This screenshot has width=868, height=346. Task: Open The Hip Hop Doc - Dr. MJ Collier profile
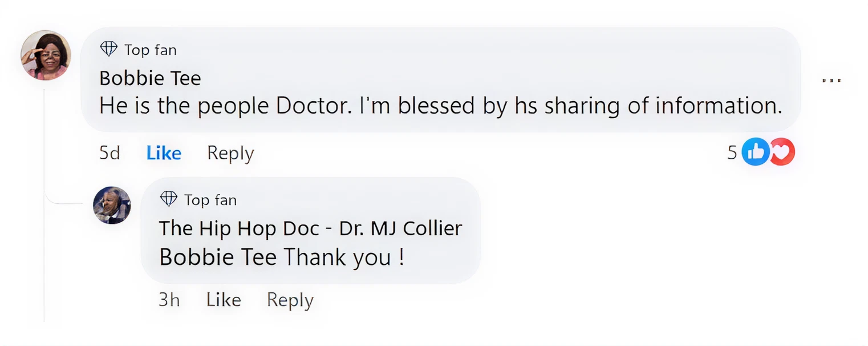pos(310,228)
